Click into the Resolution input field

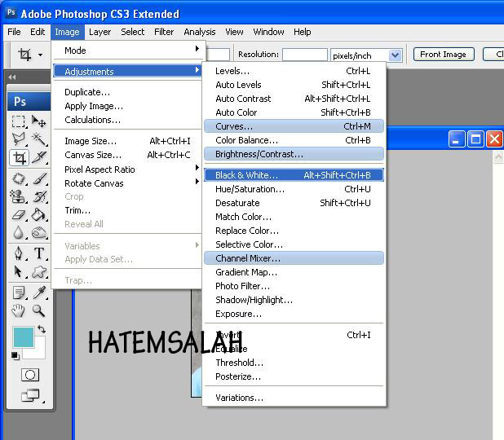pos(305,55)
